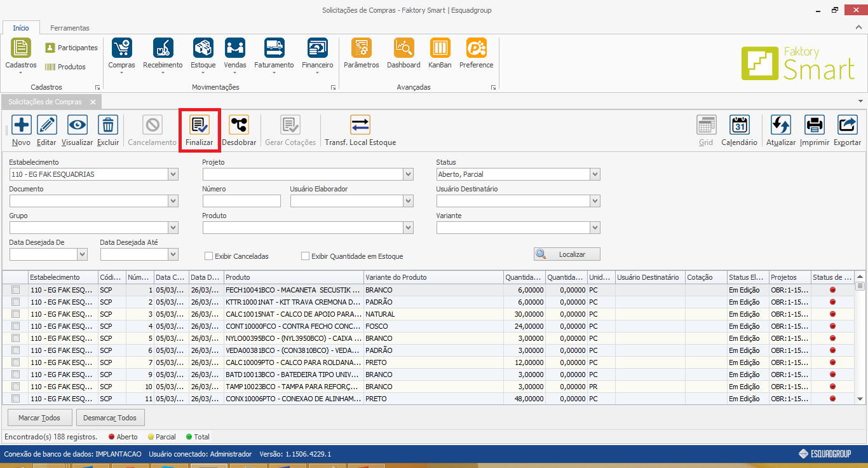Open the Status dropdown list
The height and width of the screenshot is (468, 868).
coord(594,174)
